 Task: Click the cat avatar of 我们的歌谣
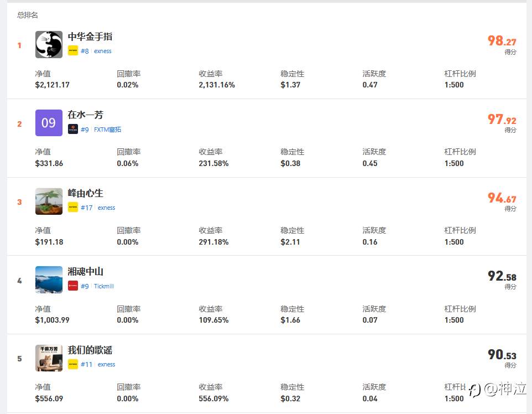click(x=49, y=358)
